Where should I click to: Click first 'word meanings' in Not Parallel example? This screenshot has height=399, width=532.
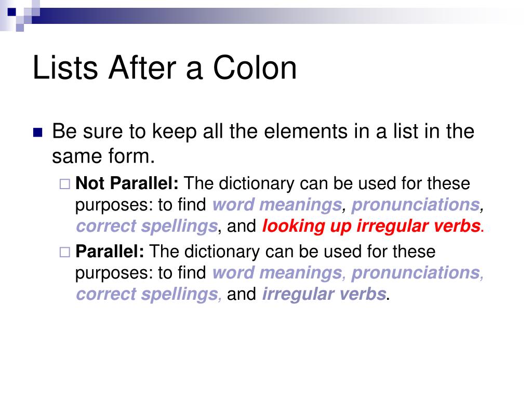click(x=277, y=205)
